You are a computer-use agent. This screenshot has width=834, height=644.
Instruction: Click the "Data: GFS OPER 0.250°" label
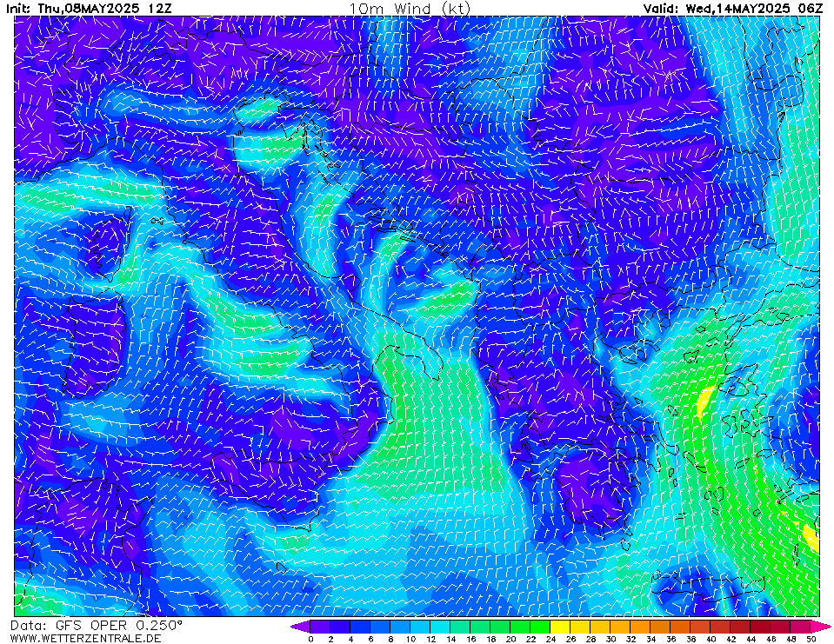(x=97, y=626)
